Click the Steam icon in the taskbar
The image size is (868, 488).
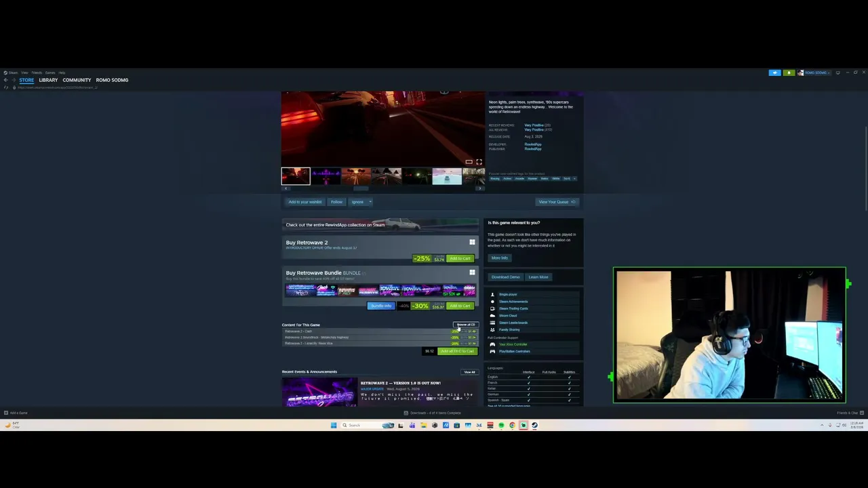click(534, 425)
